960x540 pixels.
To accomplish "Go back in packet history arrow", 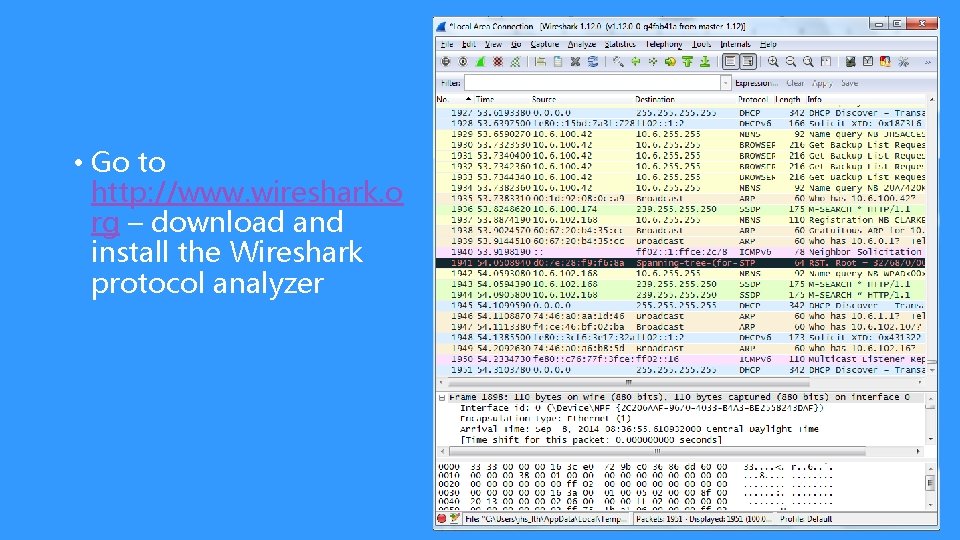I will coord(636,62).
